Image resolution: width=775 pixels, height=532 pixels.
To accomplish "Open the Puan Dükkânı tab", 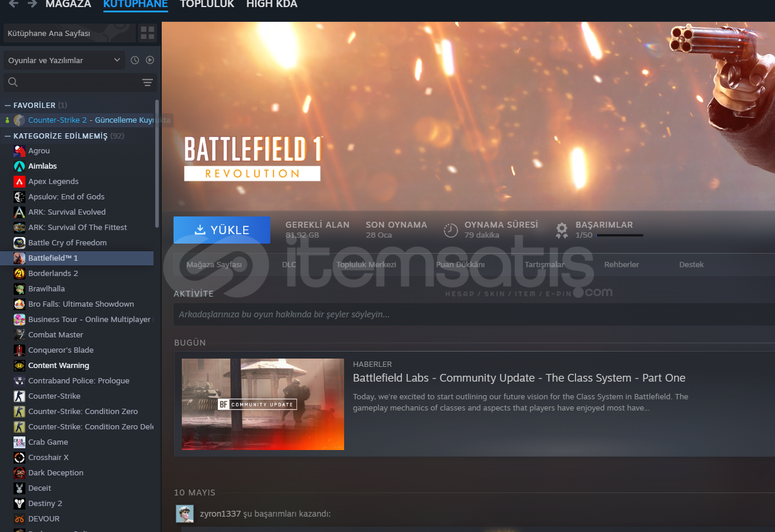I will click(x=460, y=265).
